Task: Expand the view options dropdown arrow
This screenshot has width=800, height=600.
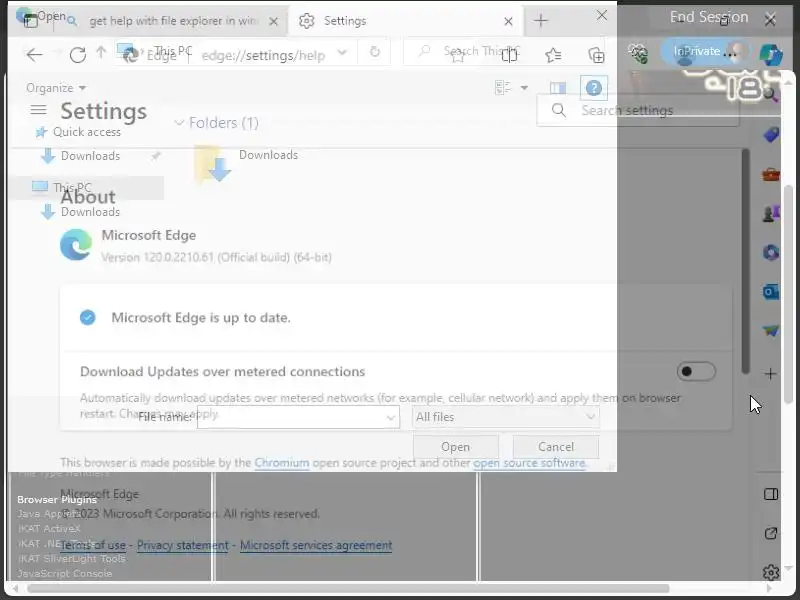Action: coord(524,88)
